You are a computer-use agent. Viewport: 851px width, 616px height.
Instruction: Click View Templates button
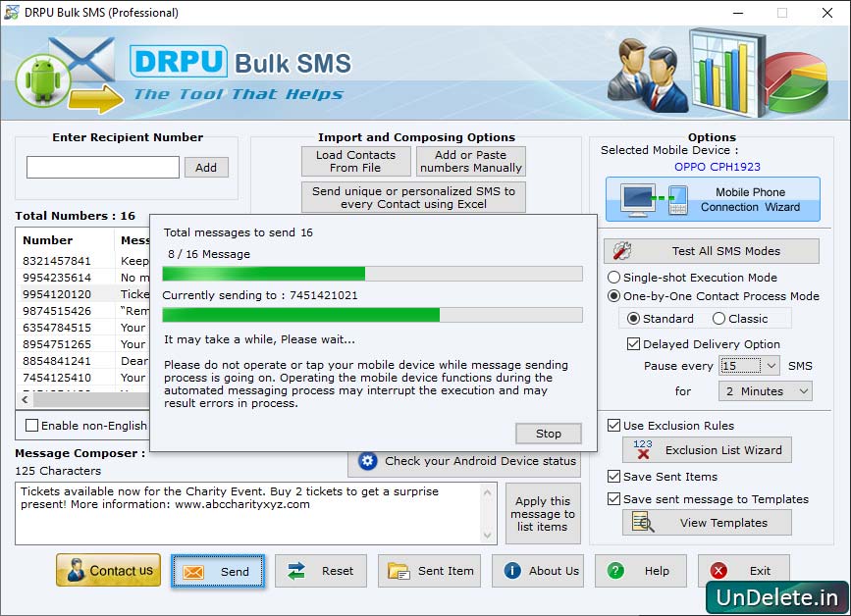[x=707, y=523]
